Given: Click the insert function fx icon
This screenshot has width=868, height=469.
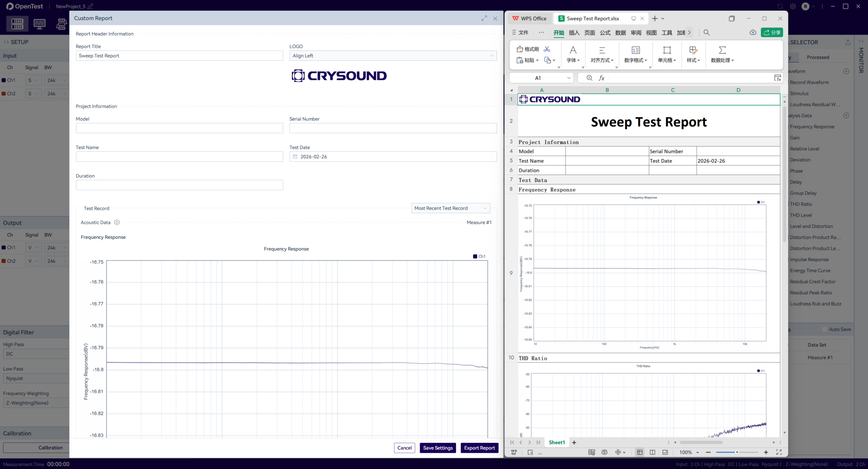Looking at the screenshot, I should (601, 78).
